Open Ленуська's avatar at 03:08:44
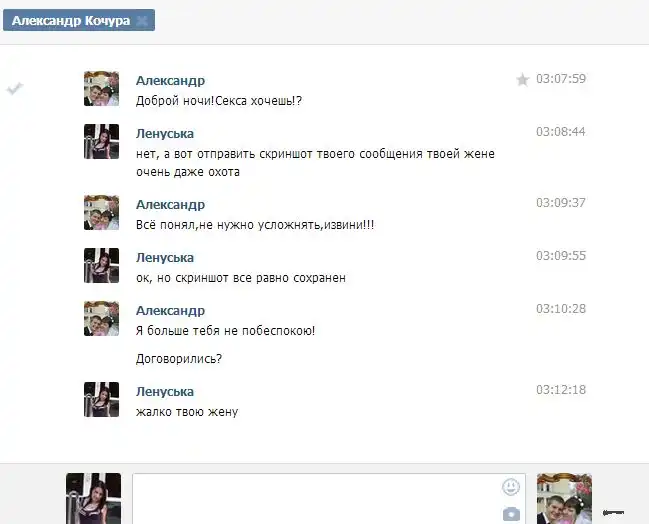The image size is (649, 524). (x=101, y=142)
